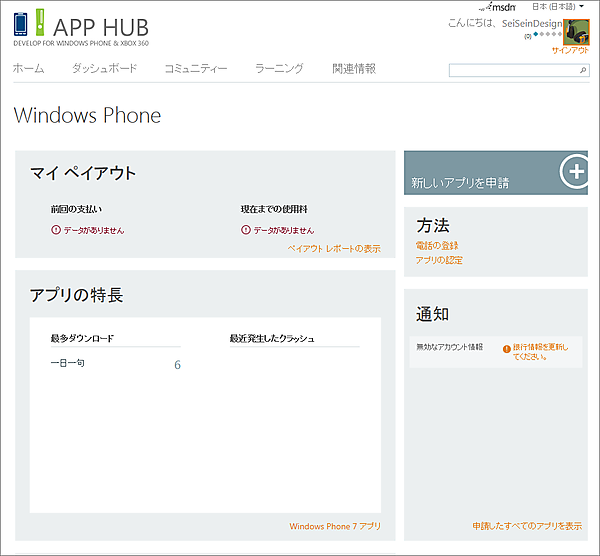Click the 電話の登録 link

[x=437, y=245]
